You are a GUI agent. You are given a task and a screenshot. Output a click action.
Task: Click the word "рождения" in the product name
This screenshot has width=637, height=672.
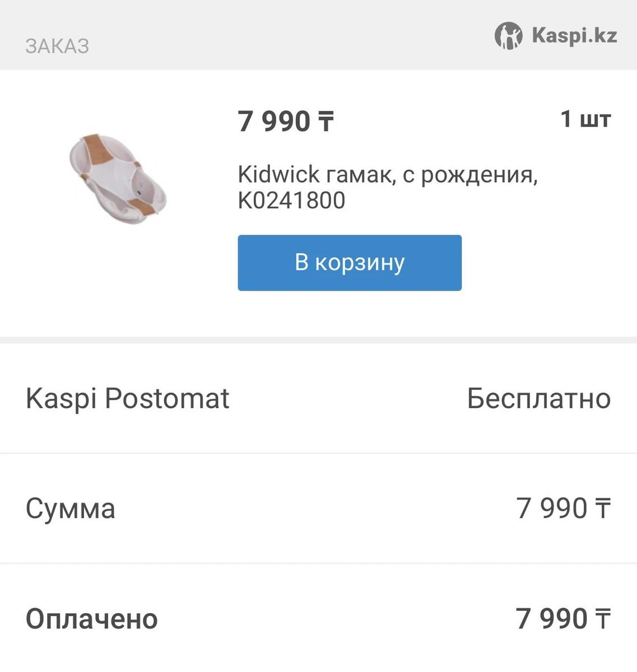[x=479, y=175]
